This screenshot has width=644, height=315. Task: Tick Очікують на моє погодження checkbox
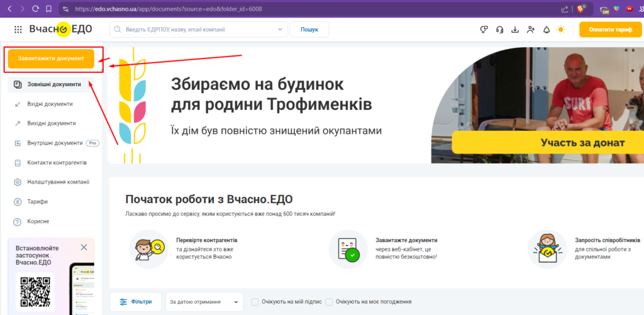pos(329,302)
